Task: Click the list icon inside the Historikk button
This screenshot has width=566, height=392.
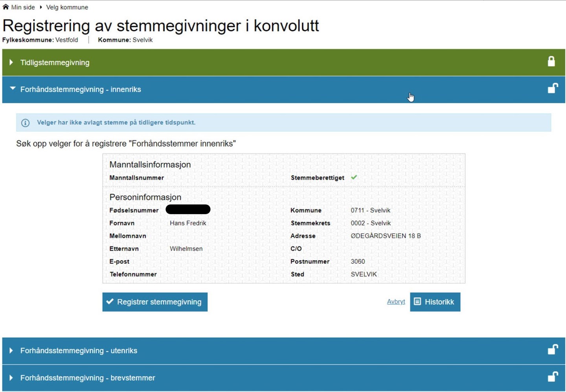Action: [417, 302]
